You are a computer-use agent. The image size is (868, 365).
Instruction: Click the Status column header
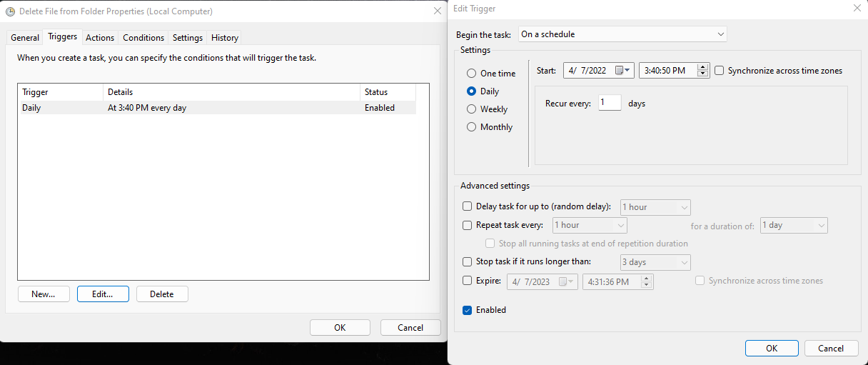tap(388, 92)
